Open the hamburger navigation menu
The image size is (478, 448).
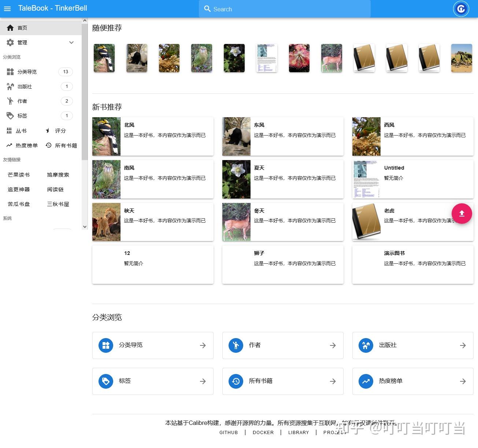(7, 8)
